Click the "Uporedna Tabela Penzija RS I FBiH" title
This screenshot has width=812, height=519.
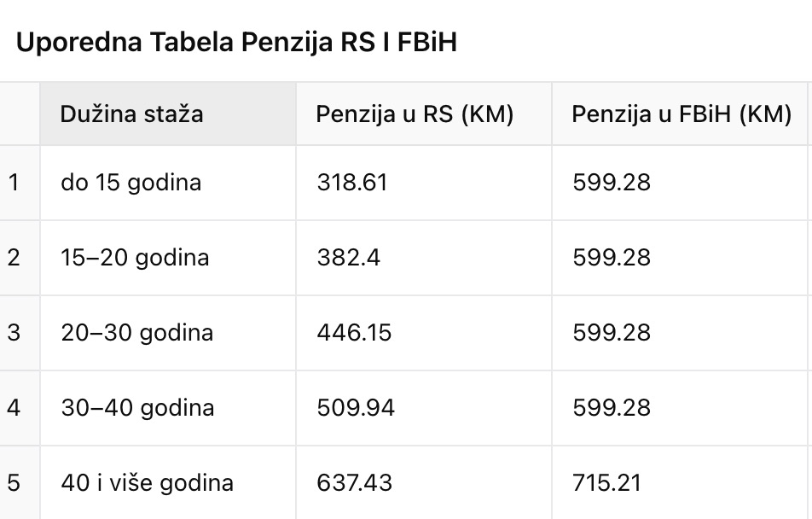236,43
